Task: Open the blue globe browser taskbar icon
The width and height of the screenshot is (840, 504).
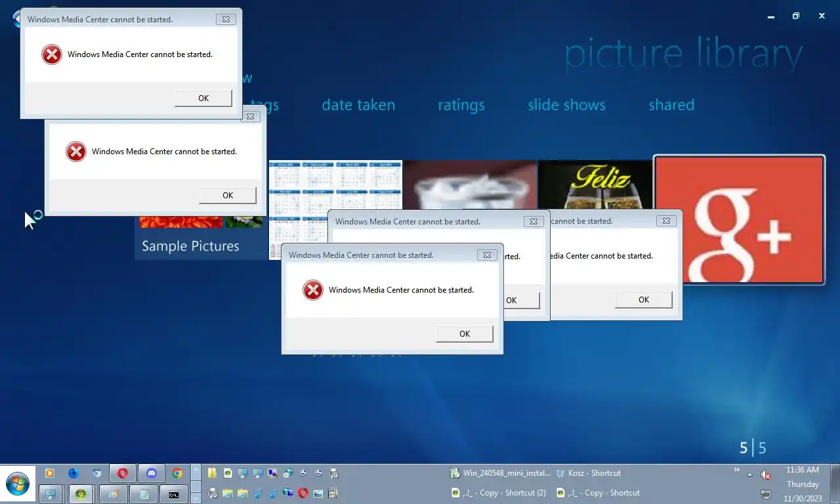Action: pyautogui.click(x=73, y=473)
